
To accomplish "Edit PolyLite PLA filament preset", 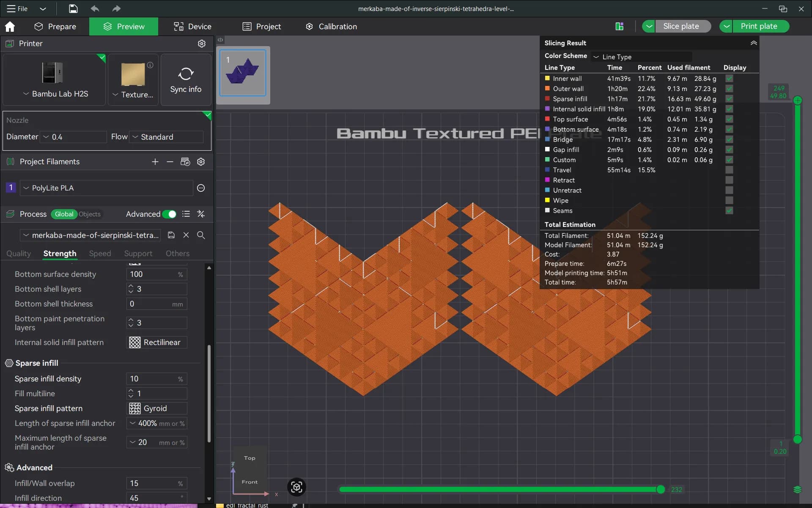I will tap(201, 188).
